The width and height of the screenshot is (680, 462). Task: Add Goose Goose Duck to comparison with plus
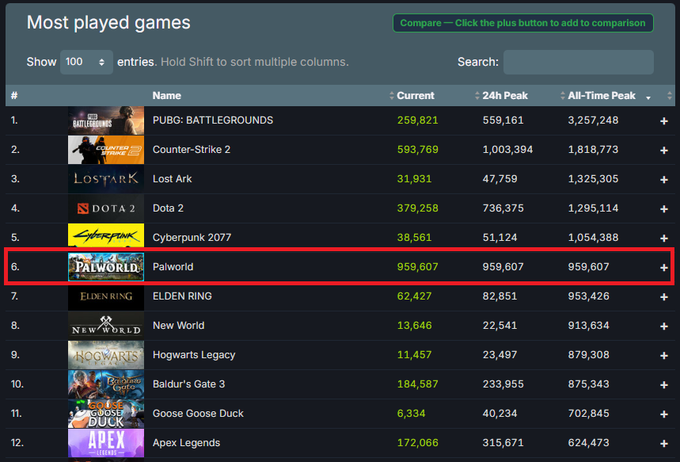[x=664, y=414]
